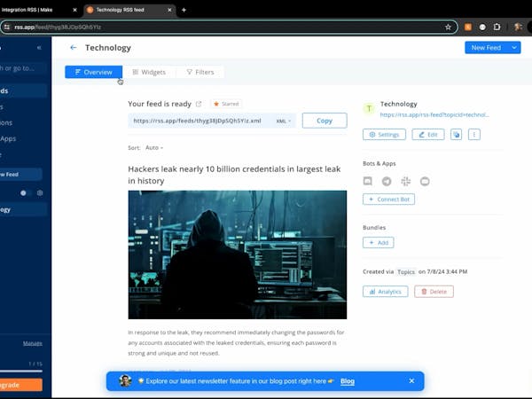The width and height of the screenshot is (532, 399).
Task: Open the Sort Auto dropdown
Action: [x=154, y=147]
